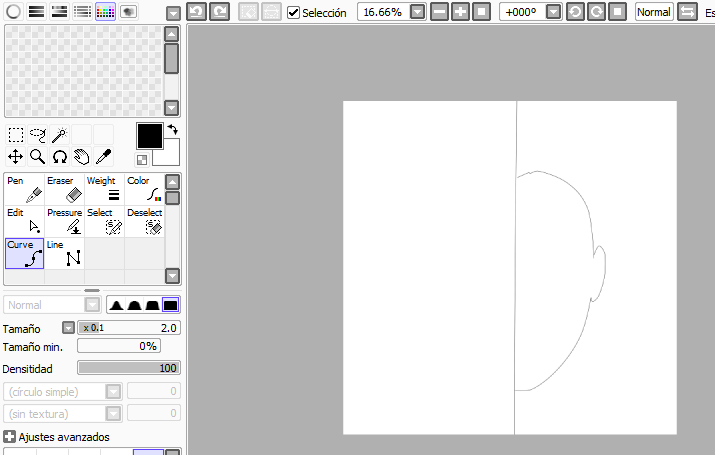Click the 16.66% zoom value field
Screen dimensions: 715x455
[x=383, y=12]
